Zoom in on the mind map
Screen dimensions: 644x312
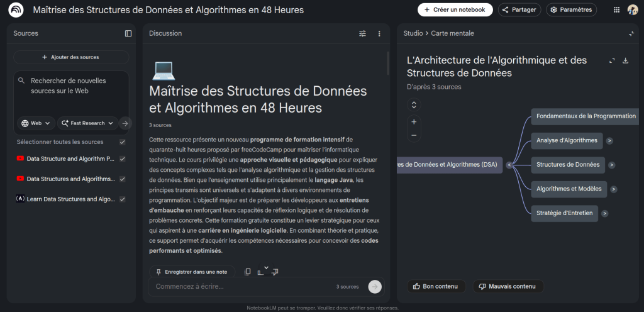tap(413, 122)
